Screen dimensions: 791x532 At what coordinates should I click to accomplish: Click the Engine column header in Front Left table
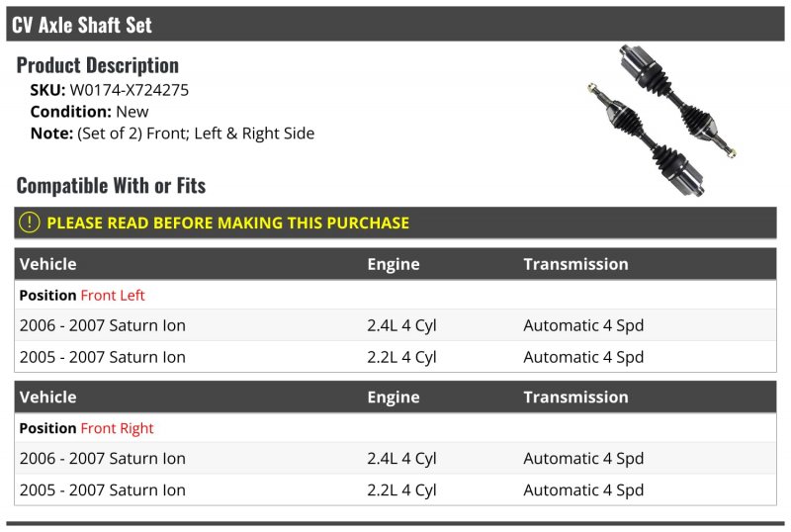pyautogui.click(x=394, y=264)
